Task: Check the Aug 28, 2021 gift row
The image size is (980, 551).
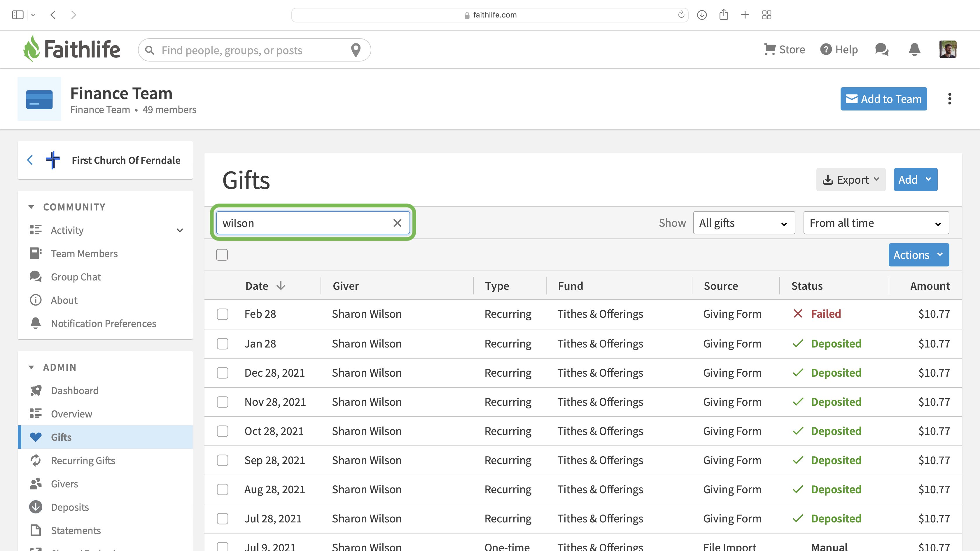Action: [223, 489]
